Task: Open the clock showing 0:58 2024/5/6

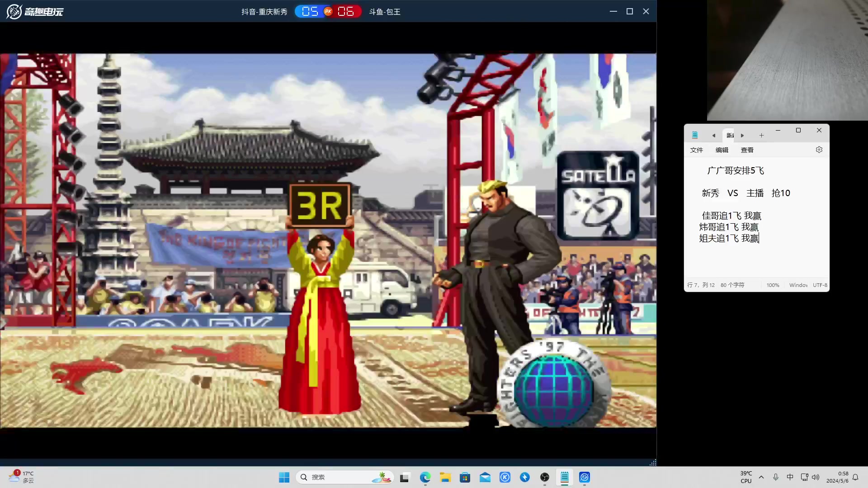Action: 837,477
